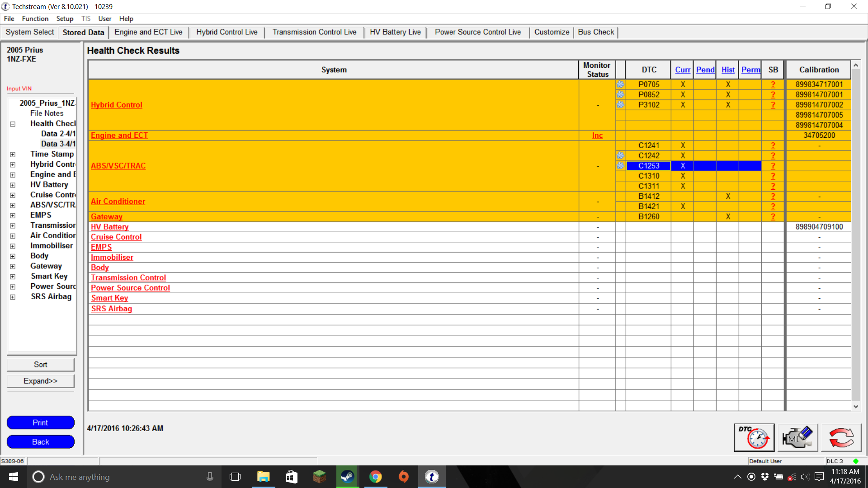Viewport: 868px width, 488px height.
Task: Click the Curr column header link
Action: tap(683, 70)
